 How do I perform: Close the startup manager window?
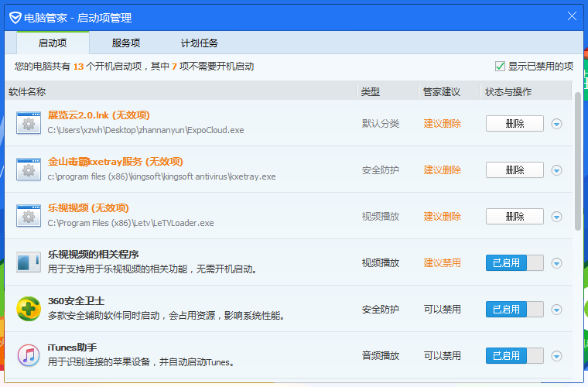(x=572, y=16)
